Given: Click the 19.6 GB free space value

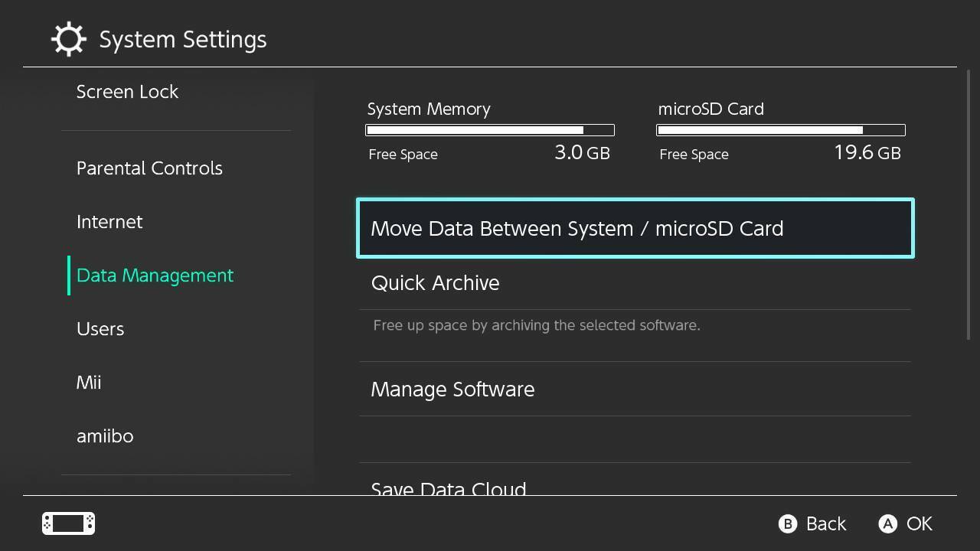Looking at the screenshot, I should [x=867, y=152].
